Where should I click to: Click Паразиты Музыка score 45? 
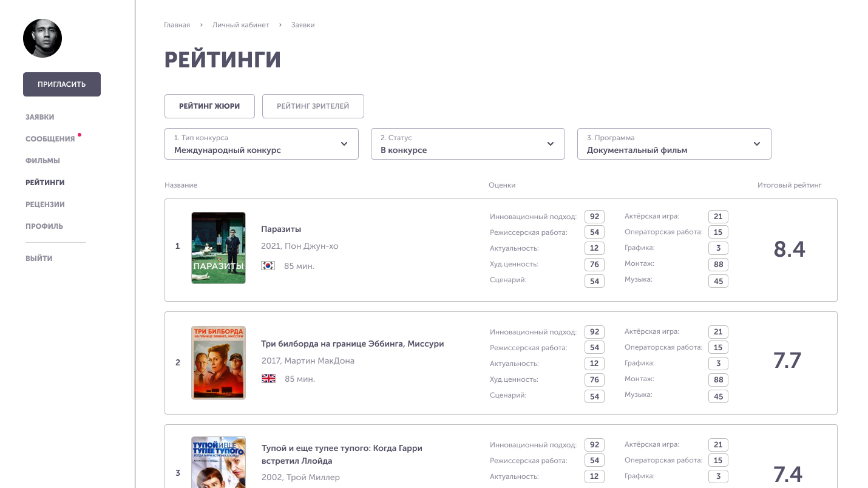pos(718,281)
